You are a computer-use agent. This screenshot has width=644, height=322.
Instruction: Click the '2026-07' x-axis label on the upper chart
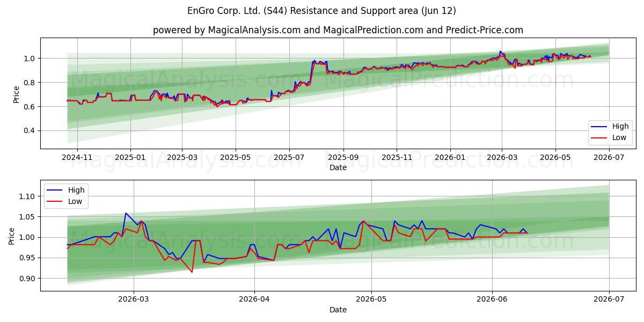[609, 158]
